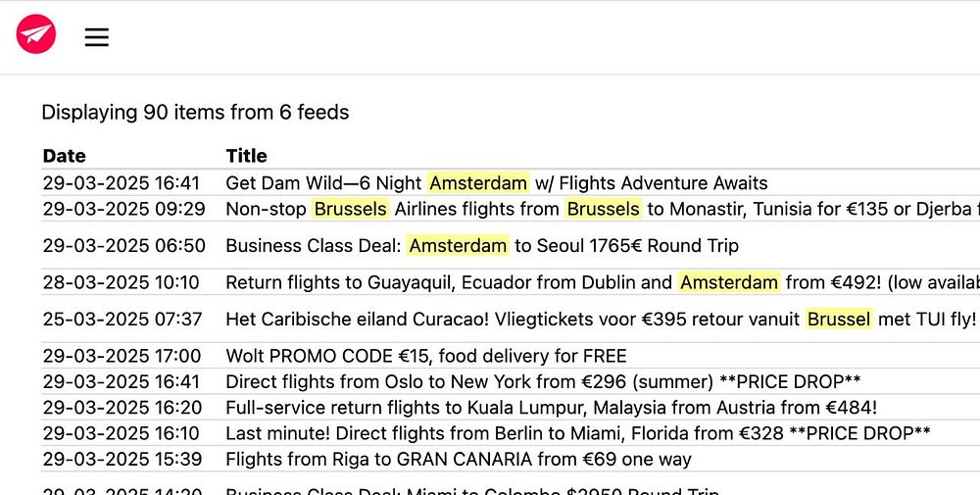Click highlighted Amsterdam in first row title
The height and width of the screenshot is (495, 980).
[478, 183]
